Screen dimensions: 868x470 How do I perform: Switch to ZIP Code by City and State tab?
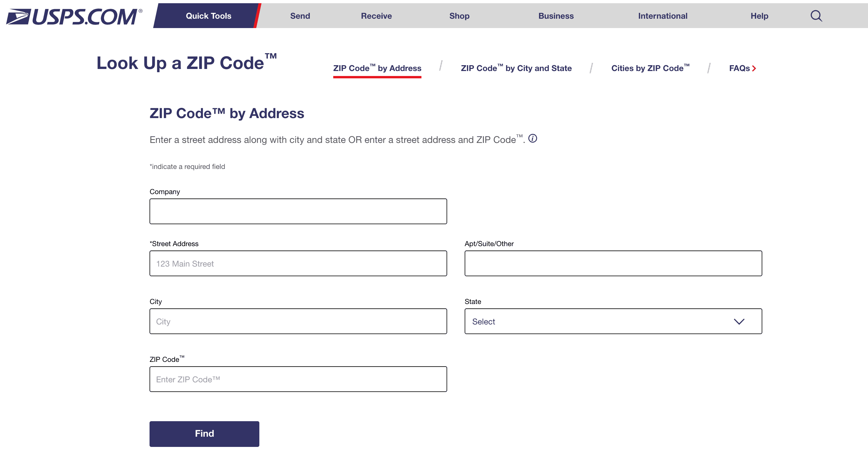click(x=516, y=68)
